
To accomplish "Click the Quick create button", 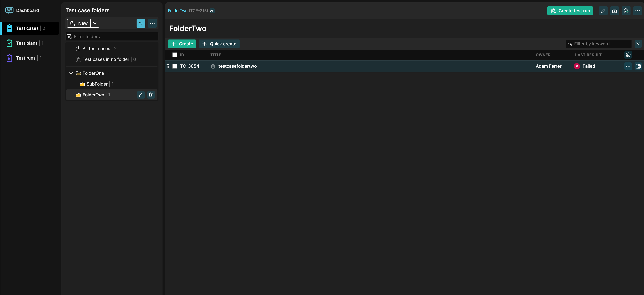I will coord(219,44).
